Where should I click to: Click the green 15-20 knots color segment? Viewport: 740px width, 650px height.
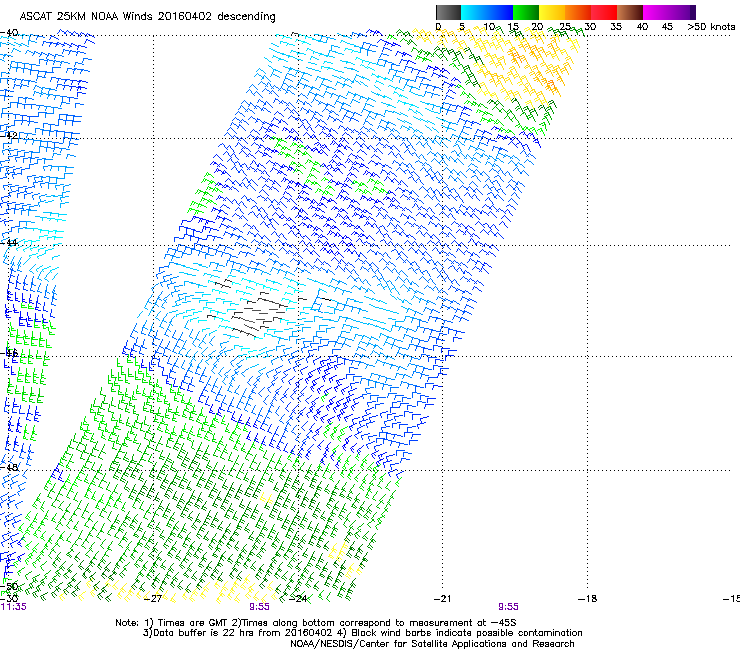pos(526,12)
